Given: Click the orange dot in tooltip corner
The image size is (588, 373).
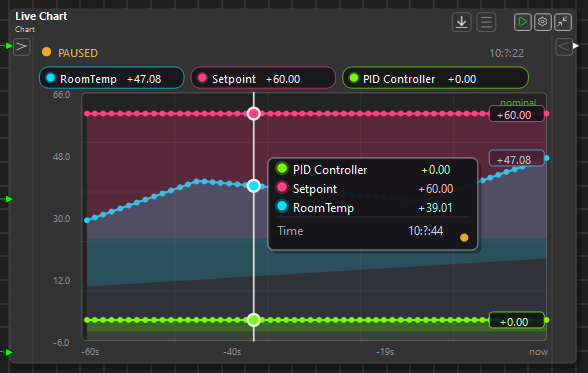Looking at the screenshot, I should [x=464, y=237].
